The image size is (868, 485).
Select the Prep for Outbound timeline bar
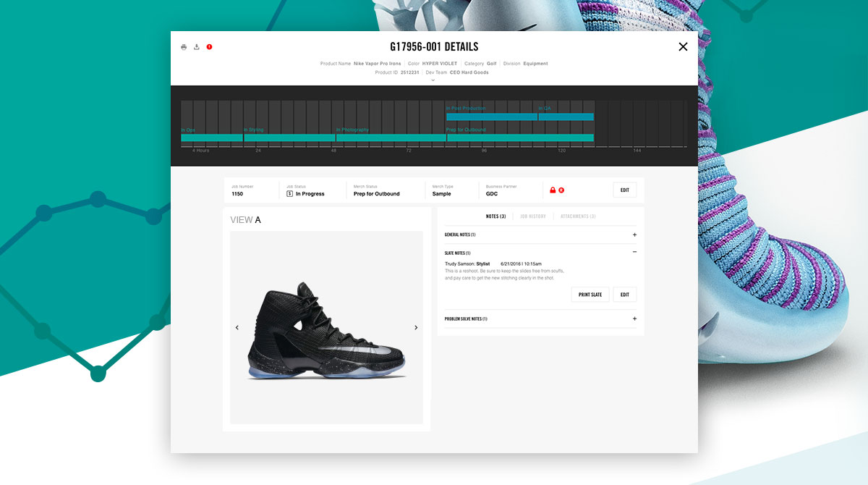pyautogui.click(x=520, y=138)
